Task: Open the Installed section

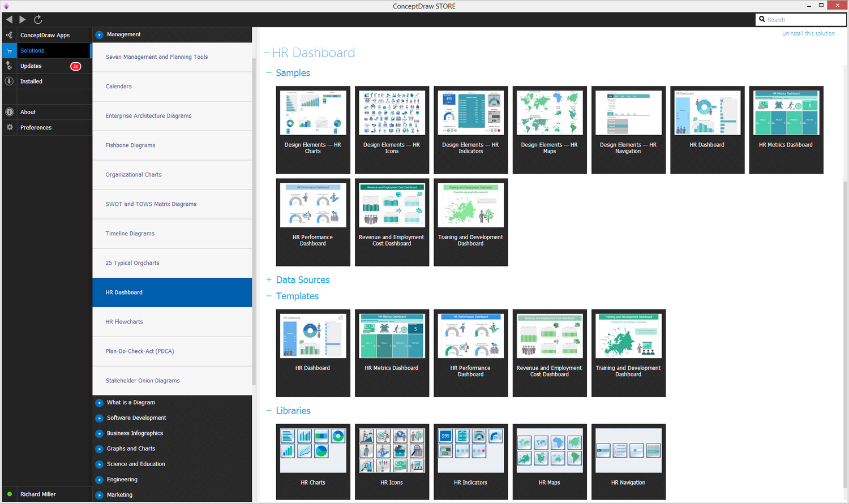Action: 32,81
